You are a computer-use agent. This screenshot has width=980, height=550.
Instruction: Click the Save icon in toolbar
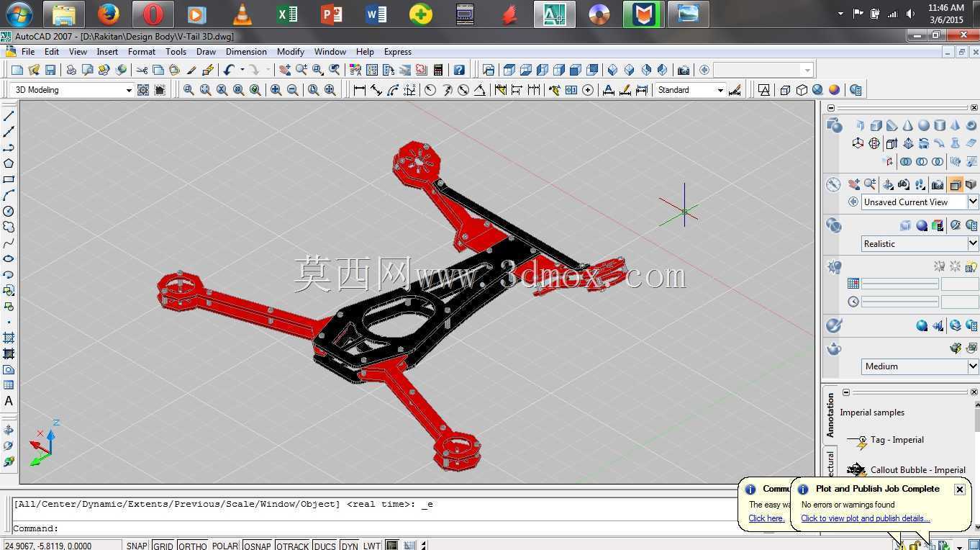click(x=50, y=70)
